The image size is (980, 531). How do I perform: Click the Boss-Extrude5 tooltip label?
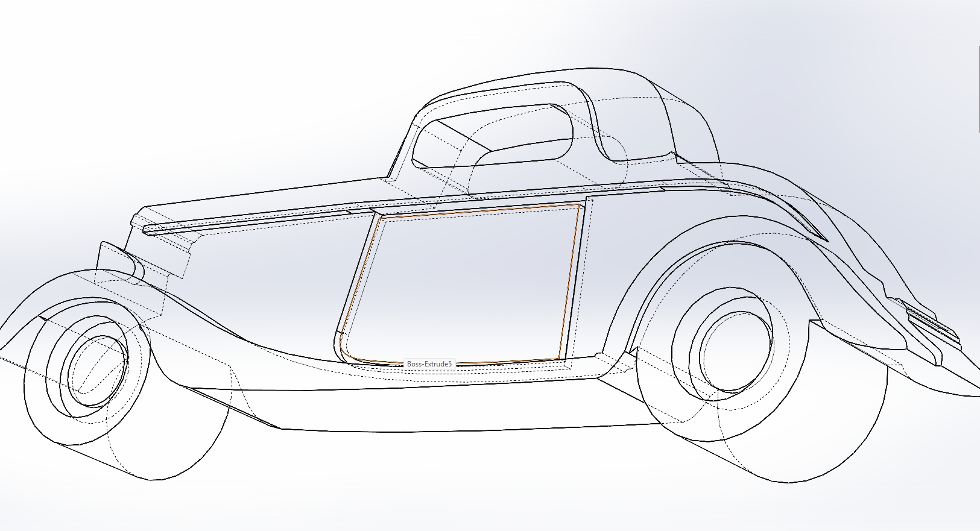tap(429, 364)
